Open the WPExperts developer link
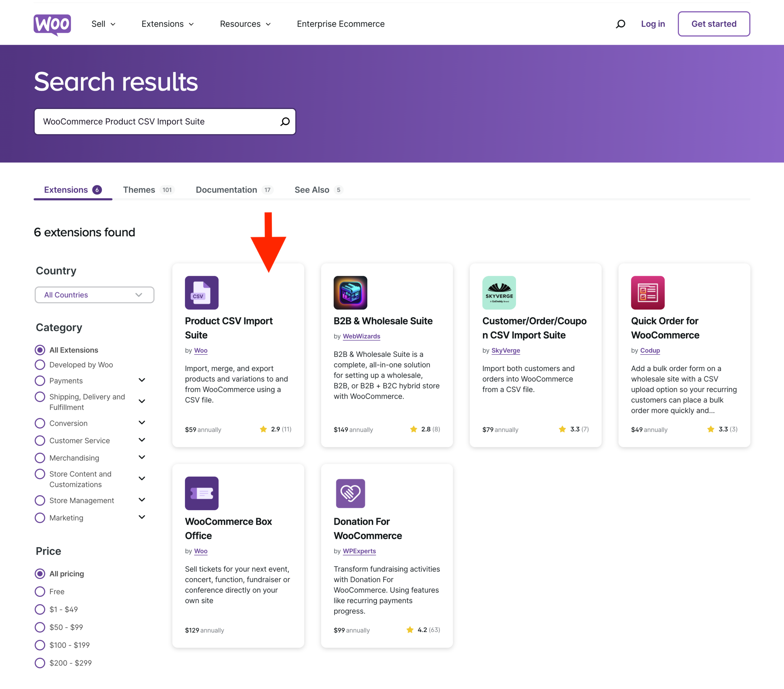Screen dimensions: 784x689 [359, 551]
